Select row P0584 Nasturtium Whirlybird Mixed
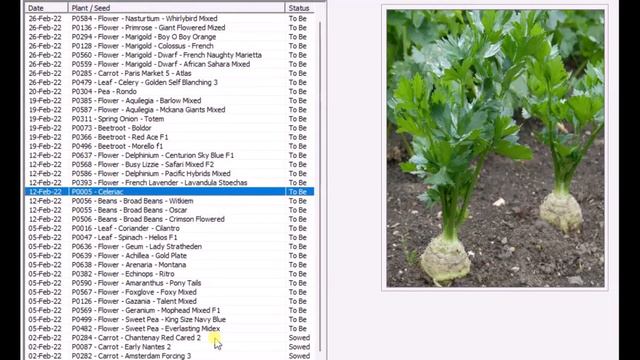The height and width of the screenshot is (360, 640). click(169, 19)
